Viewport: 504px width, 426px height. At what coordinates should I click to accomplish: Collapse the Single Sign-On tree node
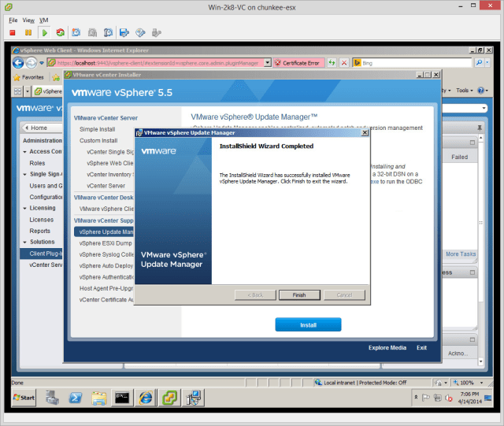[x=24, y=175]
